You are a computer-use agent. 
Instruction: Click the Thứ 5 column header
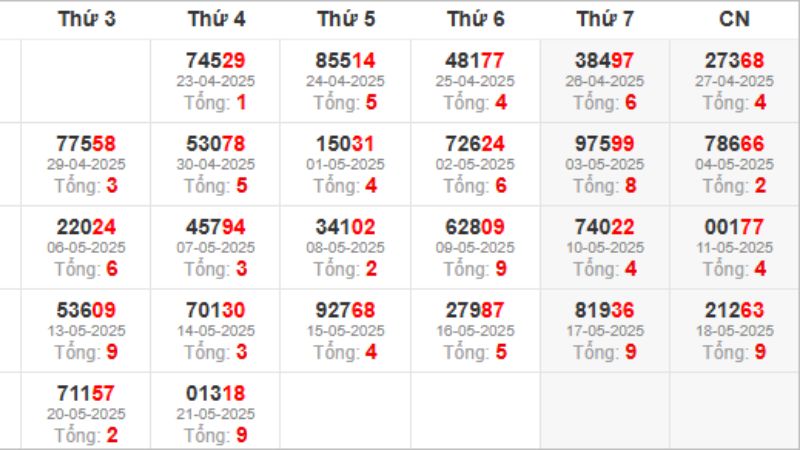pos(345,19)
